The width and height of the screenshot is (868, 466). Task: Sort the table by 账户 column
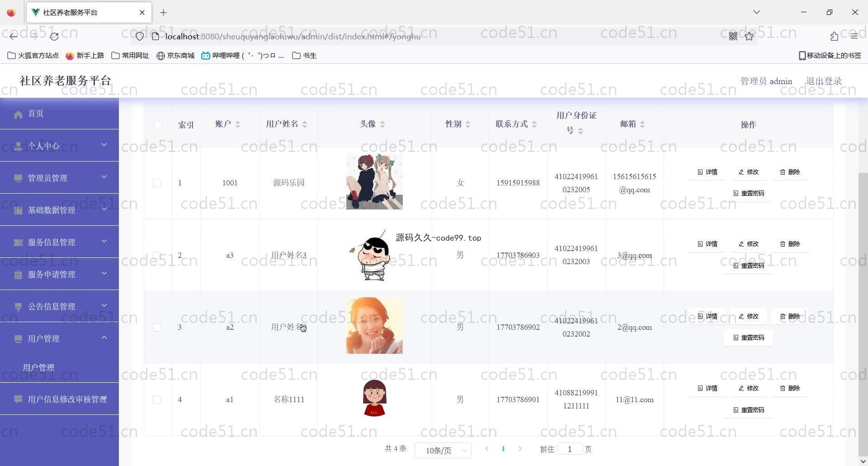point(238,124)
